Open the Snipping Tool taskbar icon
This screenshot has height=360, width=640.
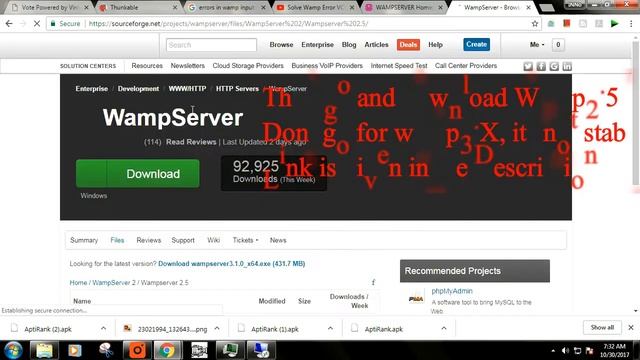click(x=106, y=350)
